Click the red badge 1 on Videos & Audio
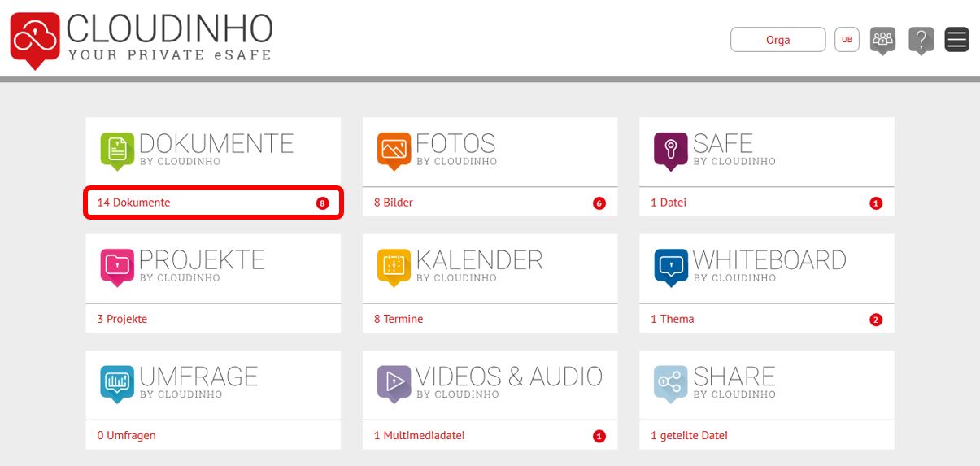 [599, 436]
